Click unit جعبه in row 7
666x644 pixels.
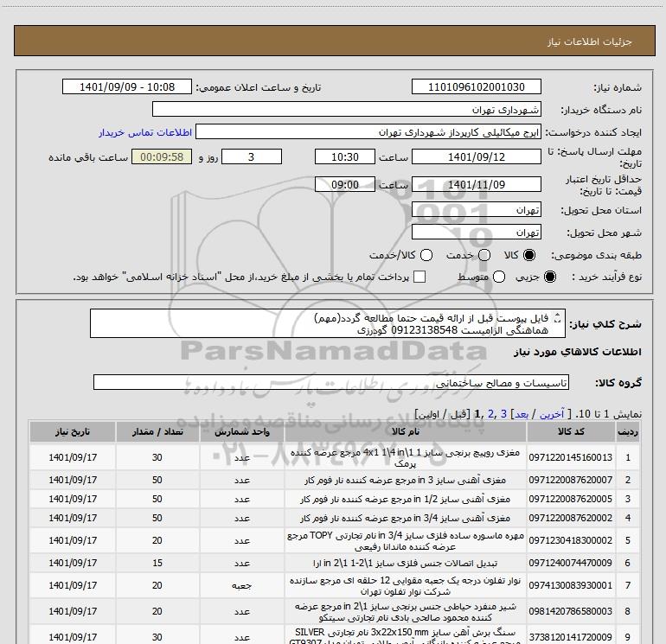pyautogui.click(x=242, y=586)
